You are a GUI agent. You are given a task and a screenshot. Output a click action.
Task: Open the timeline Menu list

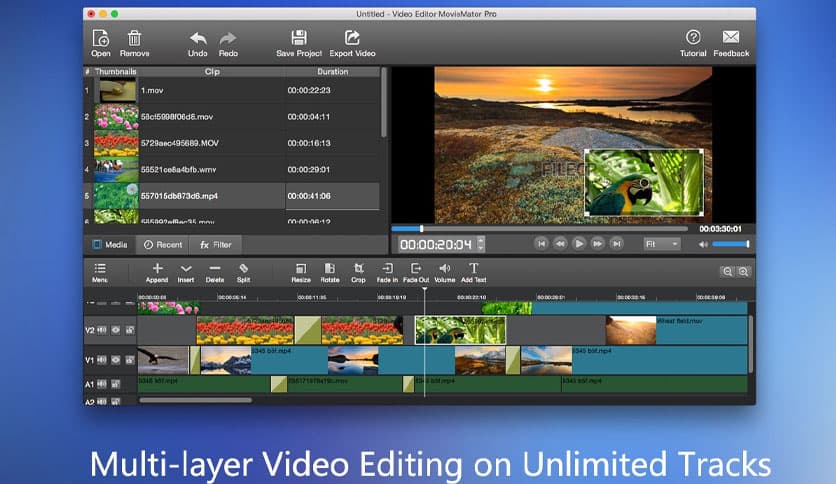(x=100, y=272)
